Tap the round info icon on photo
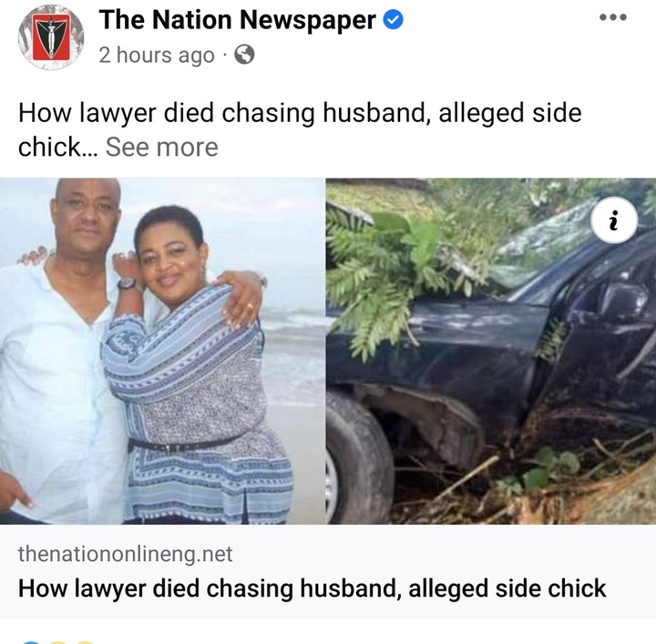The image size is (656, 644). click(x=614, y=220)
